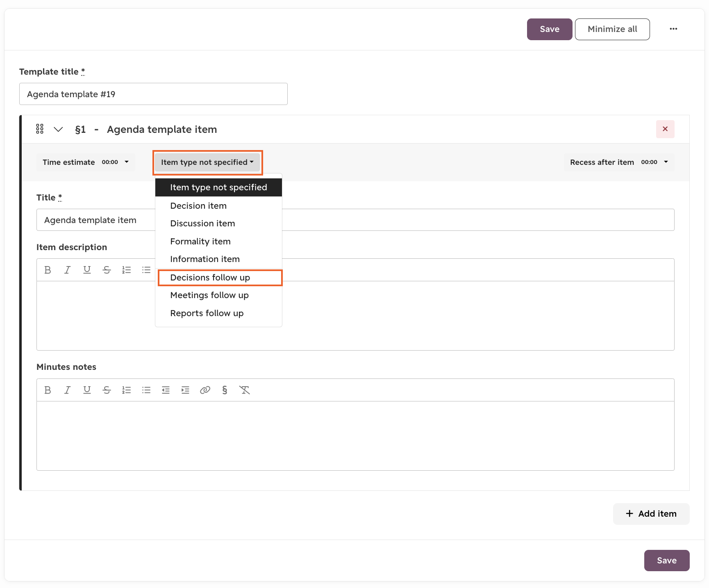Viewport: 709px width, 588px height.
Task: Toggle strikethrough in Item description toolbar
Action: tap(107, 270)
